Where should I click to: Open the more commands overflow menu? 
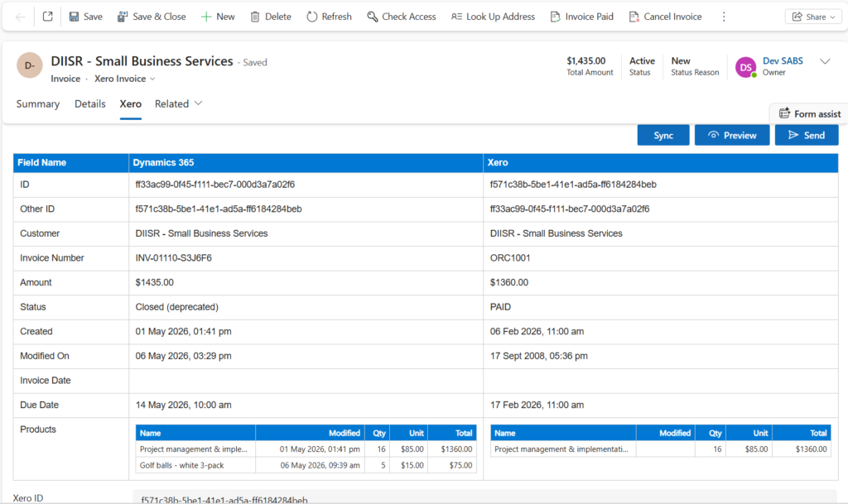click(x=724, y=17)
